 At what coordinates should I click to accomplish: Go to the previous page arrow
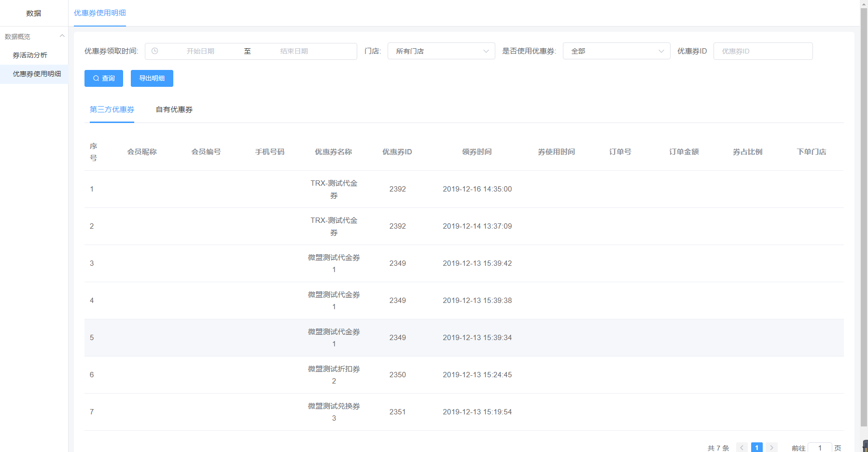click(742, 448)
